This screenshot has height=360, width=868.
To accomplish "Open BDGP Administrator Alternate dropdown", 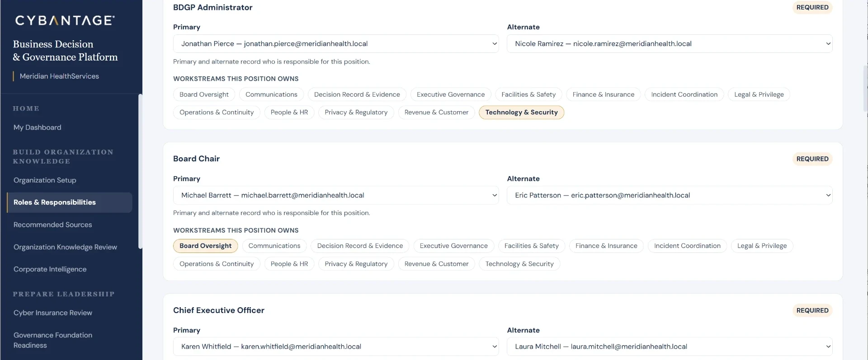I will pyautogui.click(x=670, y=44).
